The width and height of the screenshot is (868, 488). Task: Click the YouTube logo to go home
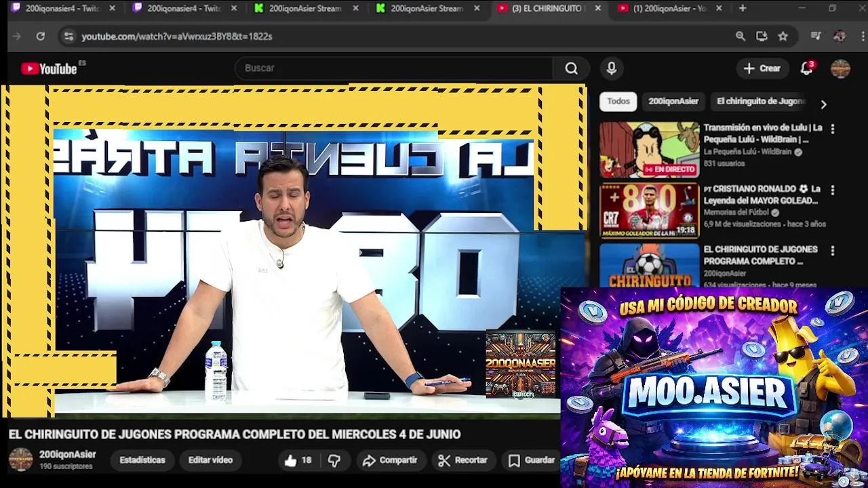click(x=49, y=68)
